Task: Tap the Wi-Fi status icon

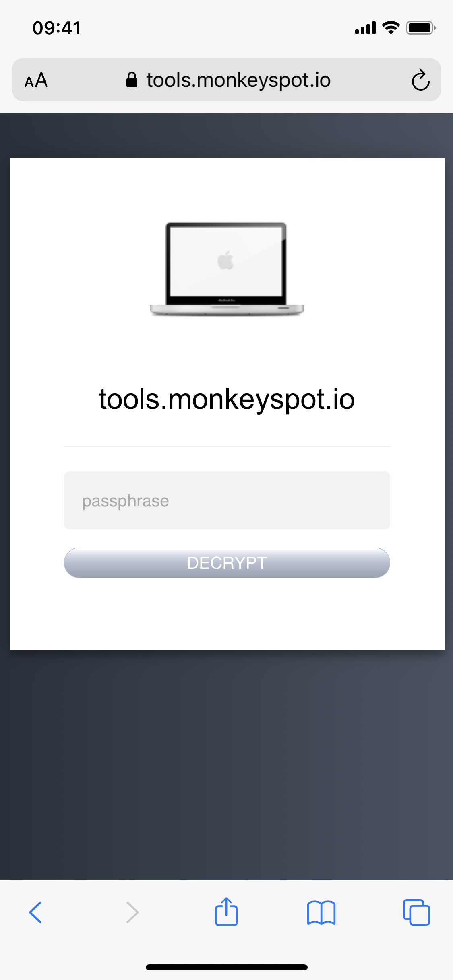Action: pyautogui.click(x=391, y=28)
